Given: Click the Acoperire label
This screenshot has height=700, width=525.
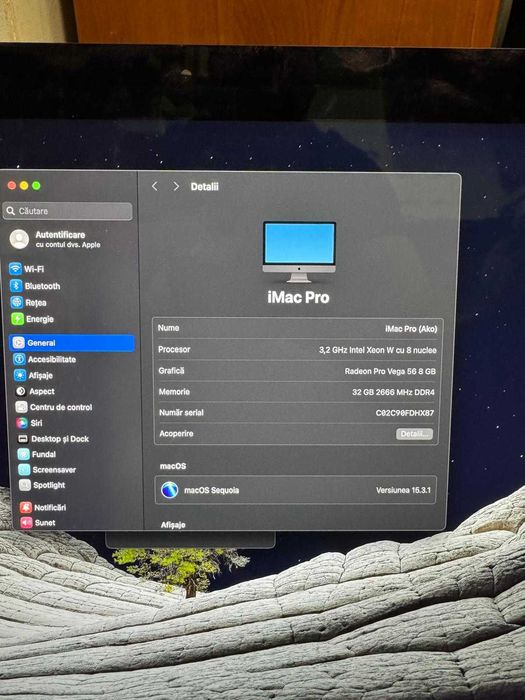Looking at the screenshot, I should [x=176, y=433].
